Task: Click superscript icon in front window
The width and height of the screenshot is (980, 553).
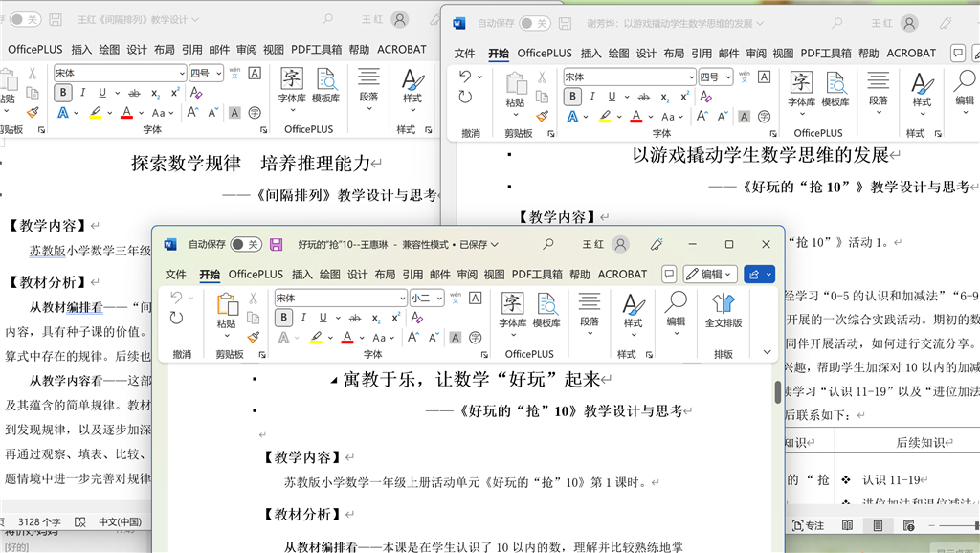Action: pyautogui.click(x=395, y=318)
